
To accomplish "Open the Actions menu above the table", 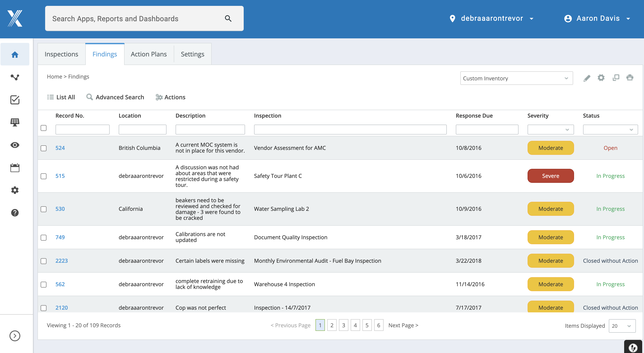I will pos(171,97).
